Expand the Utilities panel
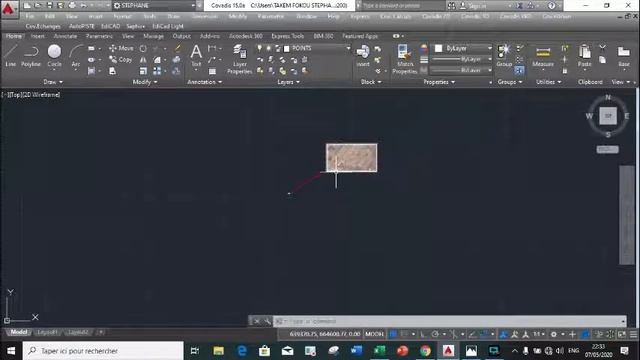 tap(548, 82)
